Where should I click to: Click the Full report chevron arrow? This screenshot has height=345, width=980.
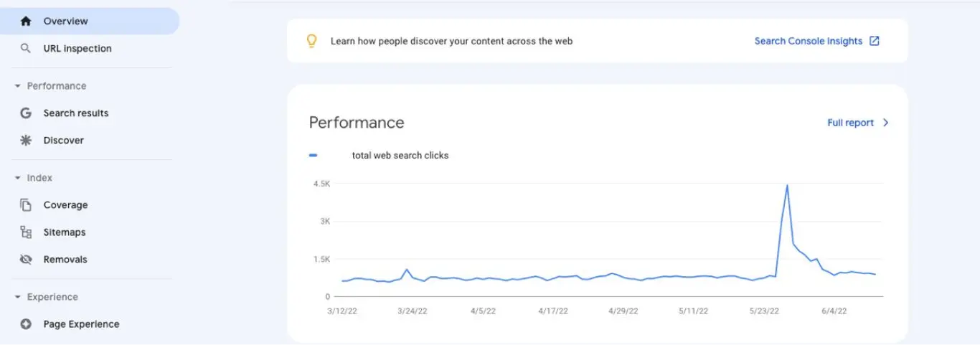point(886,123)
